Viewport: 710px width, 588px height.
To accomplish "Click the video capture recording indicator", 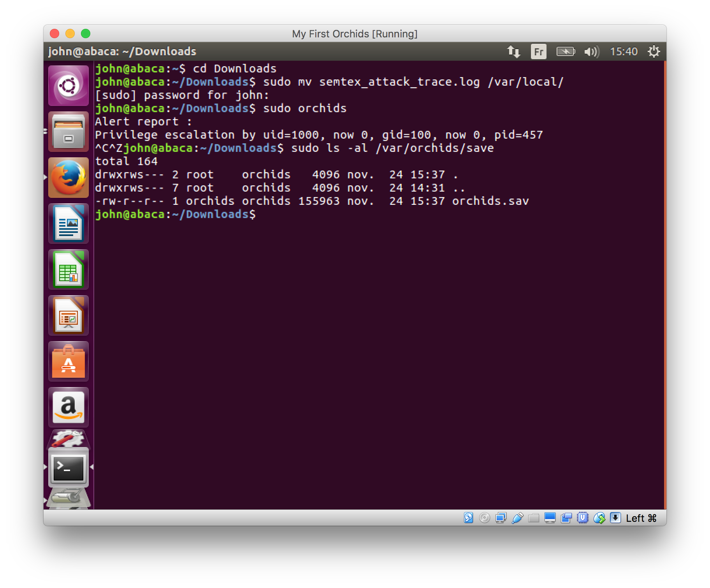I will point(566,518).
